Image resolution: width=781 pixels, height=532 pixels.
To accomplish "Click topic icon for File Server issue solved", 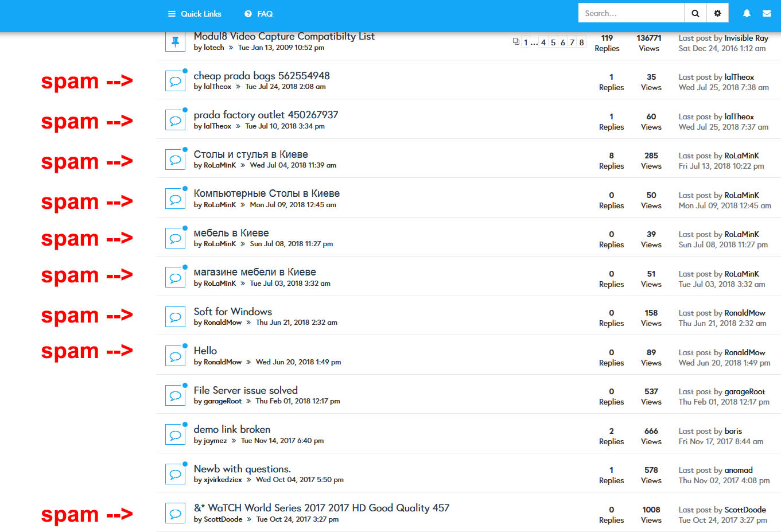I will (x=175, y=395).
